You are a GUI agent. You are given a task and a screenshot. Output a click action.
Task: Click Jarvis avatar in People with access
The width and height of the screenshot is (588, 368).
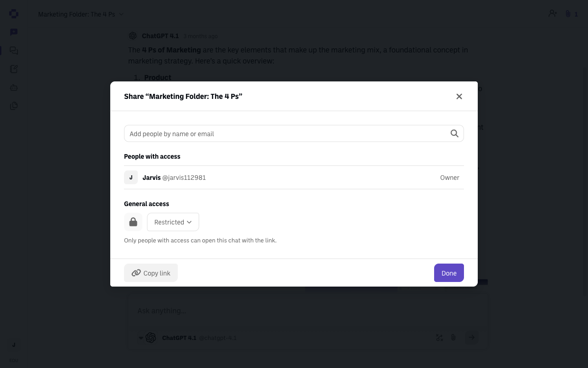[x=131, y=178]
